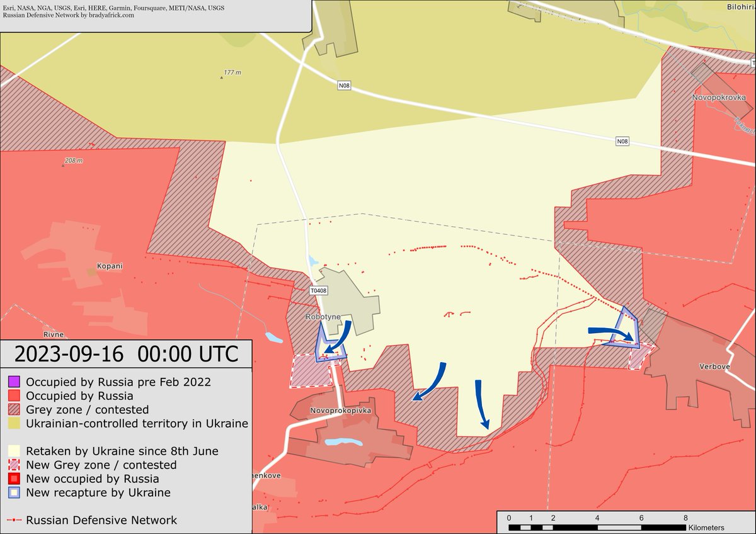Click 'Occupied by Russia' legend text

tap(79, 395)
